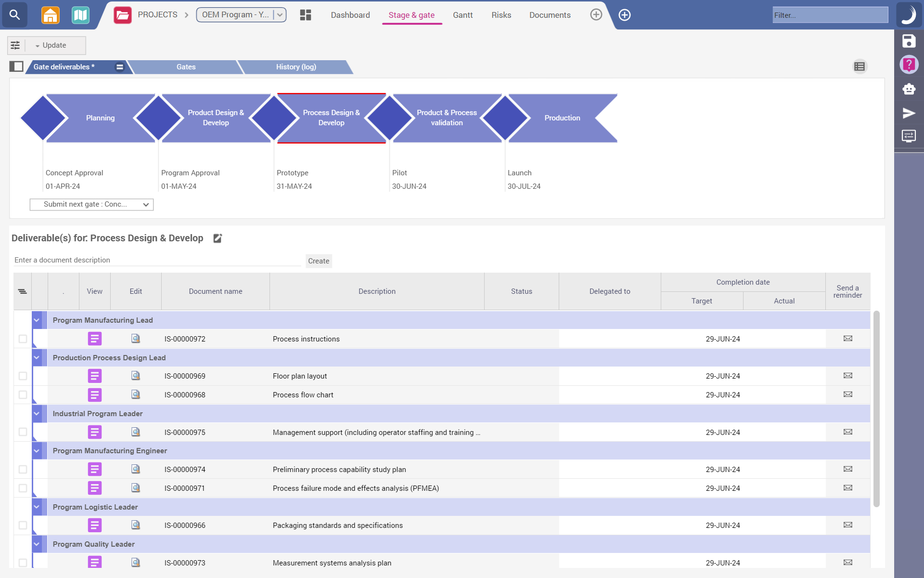Click the white plus circle icon
This screenshot has height=578, width=924.
[x=624, y=15]
